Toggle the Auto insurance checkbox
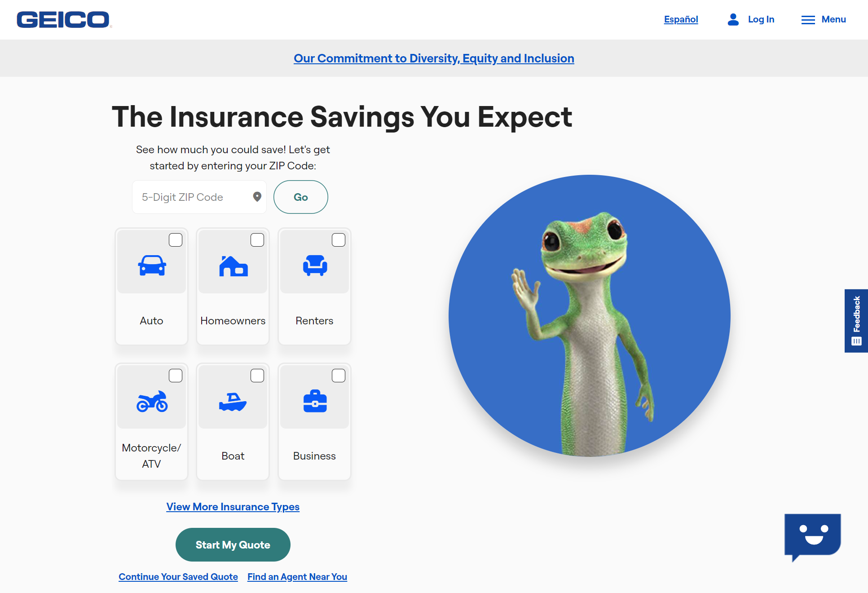Screen dimensions: 868x593 [175, 239]
